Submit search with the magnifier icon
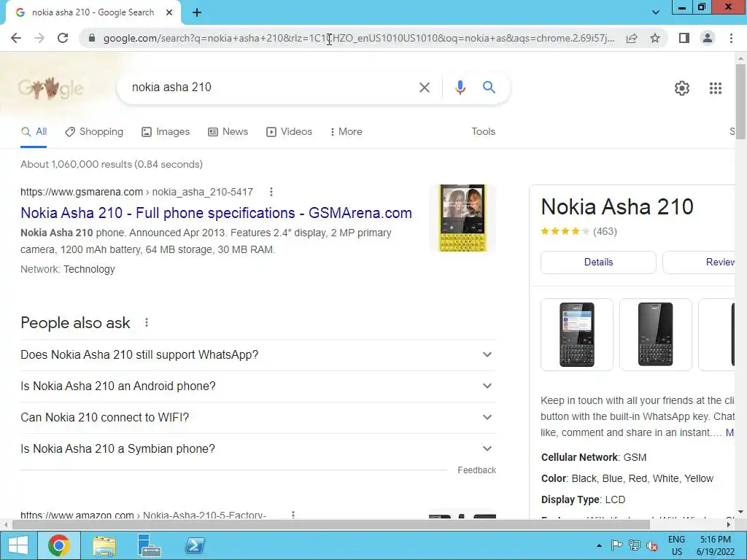 (489, 87)
